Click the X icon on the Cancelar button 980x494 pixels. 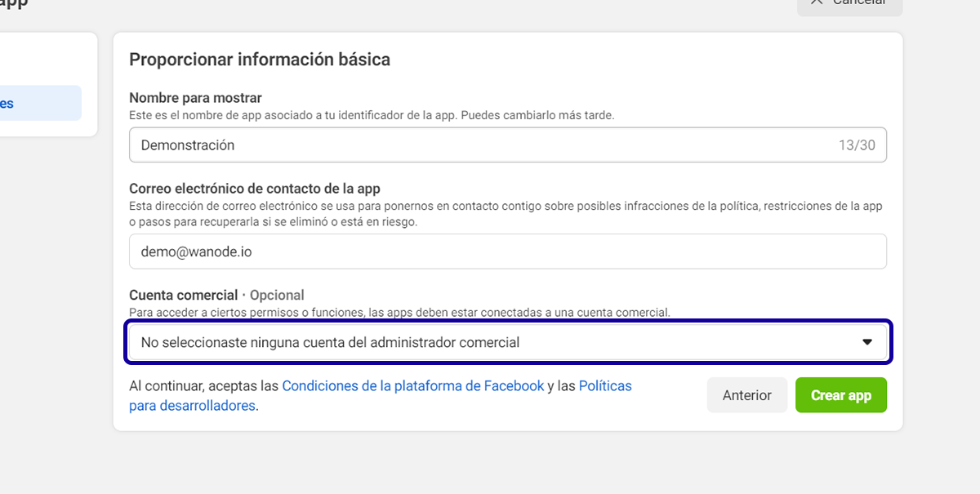point(816,2)
